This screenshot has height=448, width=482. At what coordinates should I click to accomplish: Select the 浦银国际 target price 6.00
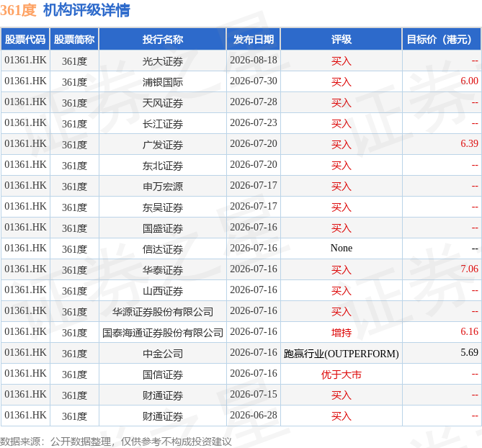pos(469,81)
